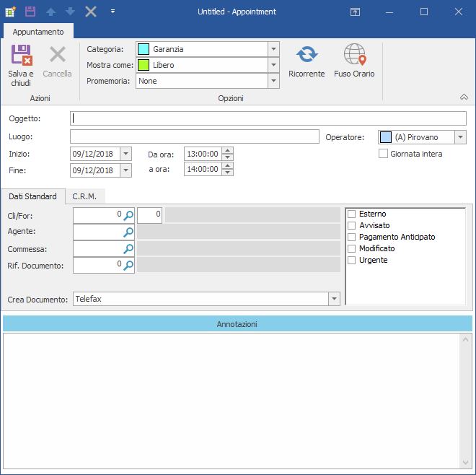
Task: Decrease the Da ora time
Action: point(228,157)
